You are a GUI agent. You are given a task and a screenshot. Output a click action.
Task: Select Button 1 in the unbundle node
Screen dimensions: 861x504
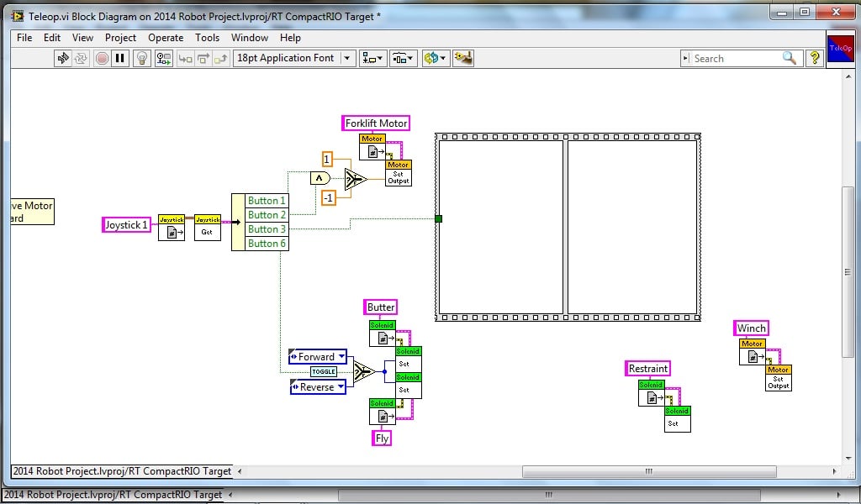click(267, 201)
